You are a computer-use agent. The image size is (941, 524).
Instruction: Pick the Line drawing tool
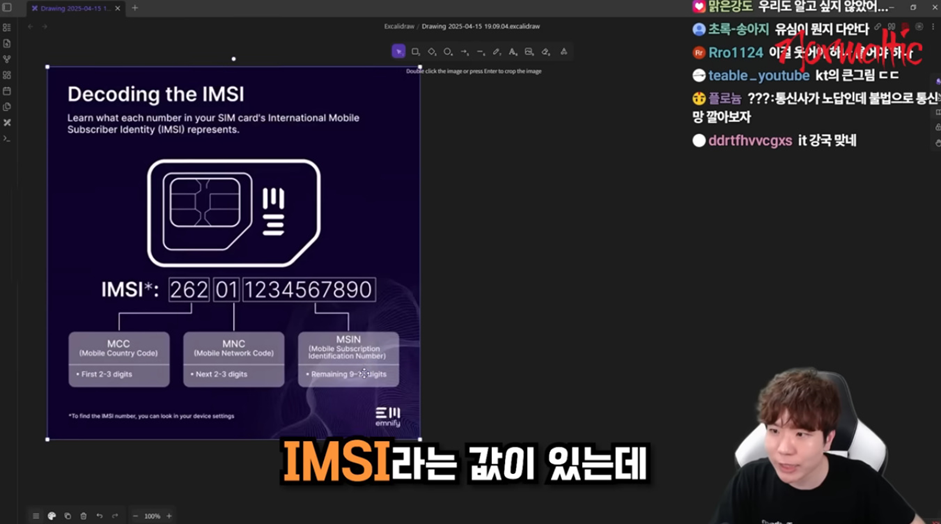480,51
